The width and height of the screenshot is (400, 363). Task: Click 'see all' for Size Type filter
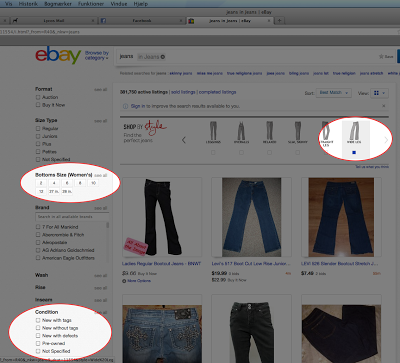point(100,121)
